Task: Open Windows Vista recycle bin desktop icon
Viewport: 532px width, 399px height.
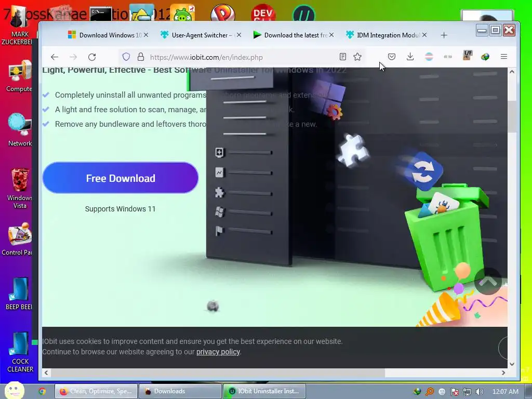Action: (x=19, y=188)
